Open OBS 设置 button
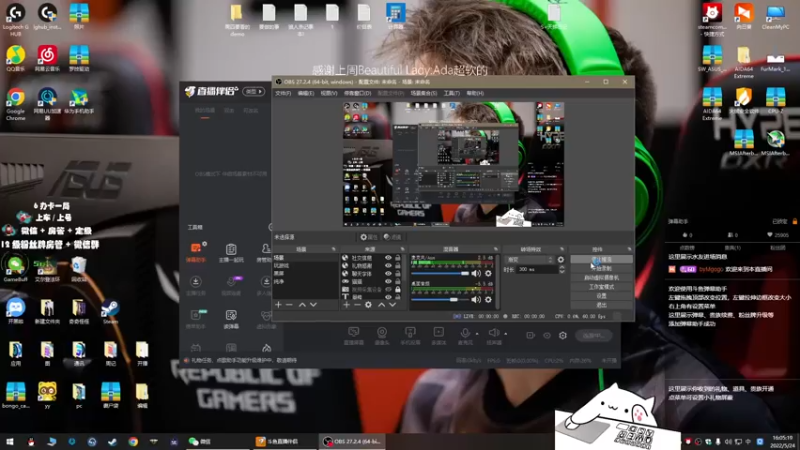800x450 pixels. [602, 296]
